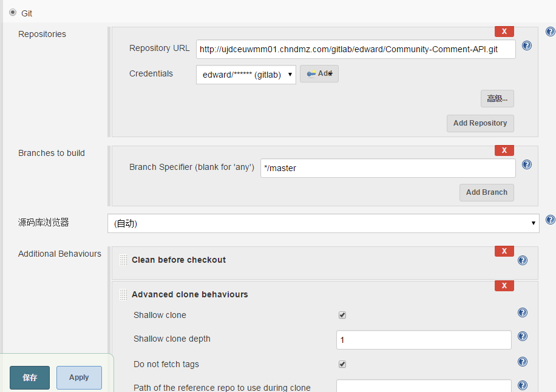Remove Advanced clone behaviours block
This screenshot has width=556, height=392.
tap(504, 286)
